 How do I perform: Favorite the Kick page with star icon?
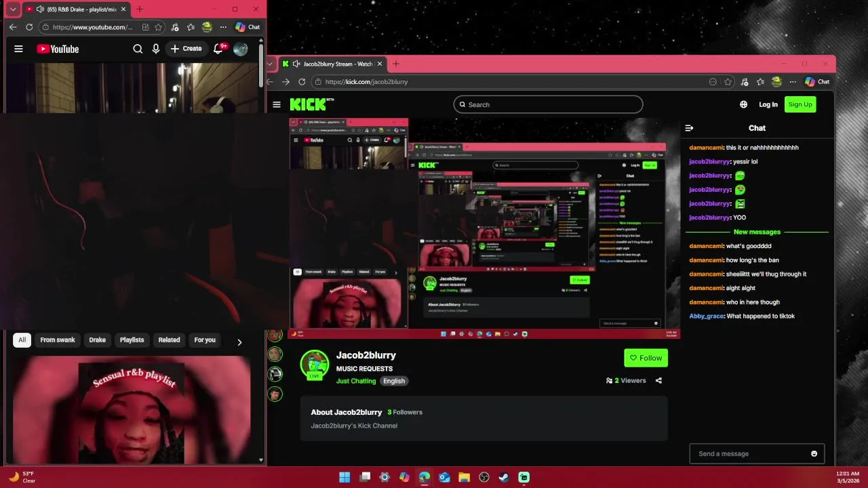(728, 82)
